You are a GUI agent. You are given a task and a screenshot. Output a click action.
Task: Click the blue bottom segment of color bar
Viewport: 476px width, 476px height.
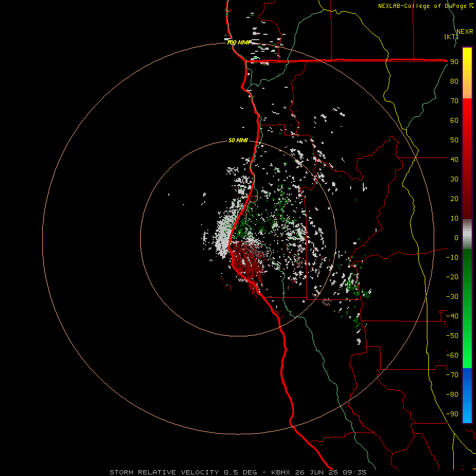pos(467,396)
